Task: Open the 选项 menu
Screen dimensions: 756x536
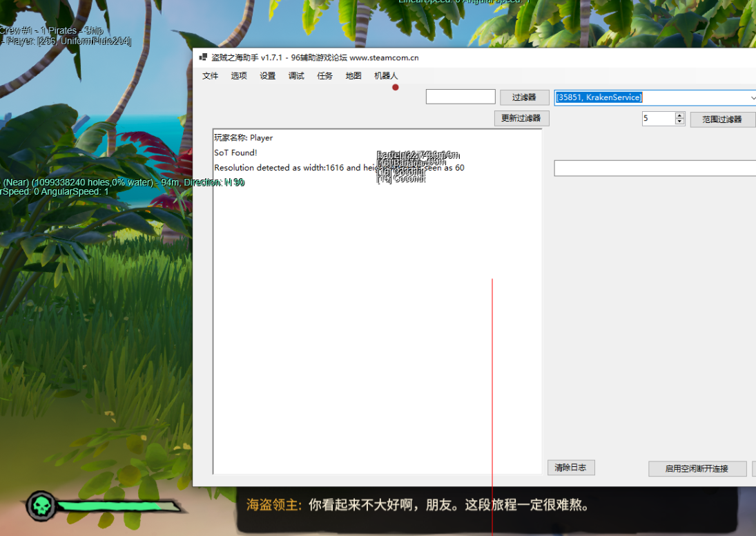Action: click(x=239, y=76)
